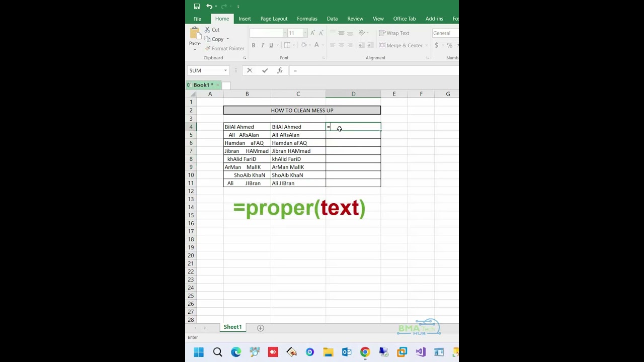Click the Accounting dollar format icon
This screenshot has width=644, height=362.
[436, 45]
